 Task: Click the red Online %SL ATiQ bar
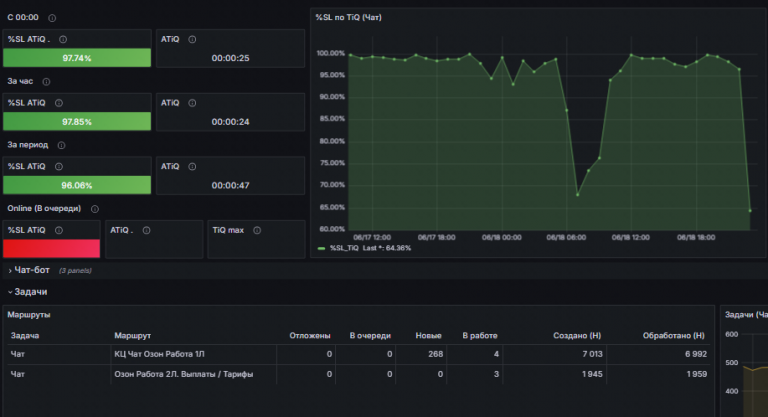[x=51, y=248]
